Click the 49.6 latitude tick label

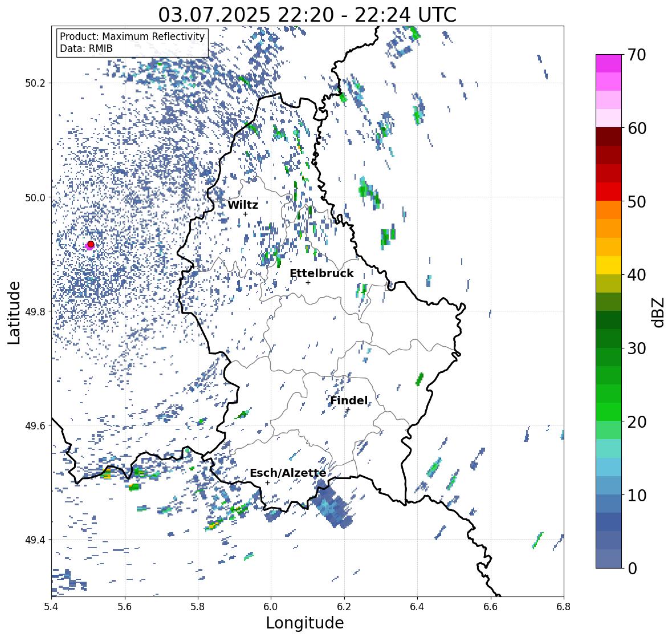(36, 425)
